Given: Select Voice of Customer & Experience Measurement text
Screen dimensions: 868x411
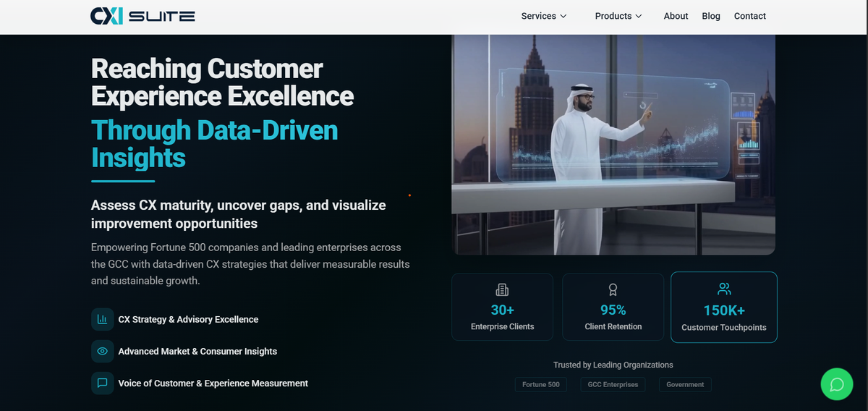Looking at the screenshot, I should (213, 383).
